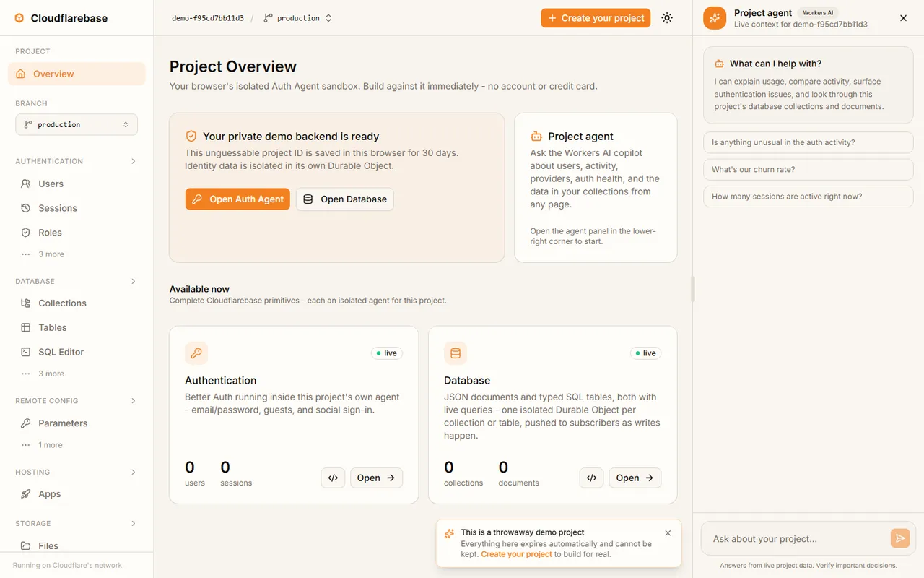Screen dimensions: 924x578
Task: Ask 'How many sessions are active right now?'
Action: [808, 197]
